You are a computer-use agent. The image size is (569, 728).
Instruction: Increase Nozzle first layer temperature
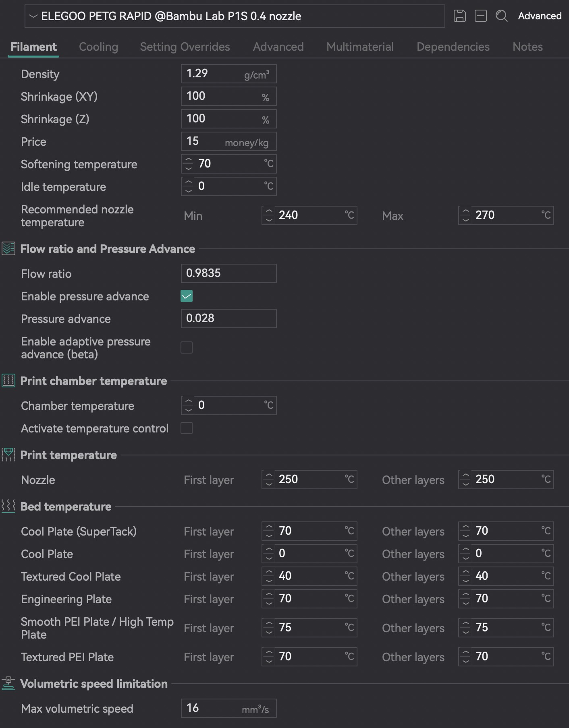click(x=269, y=476)
